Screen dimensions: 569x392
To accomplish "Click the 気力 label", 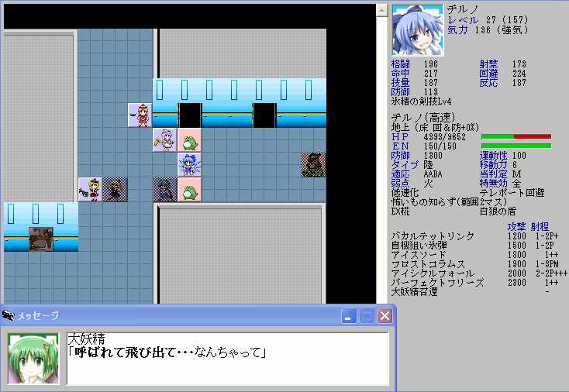I will 457,29.
